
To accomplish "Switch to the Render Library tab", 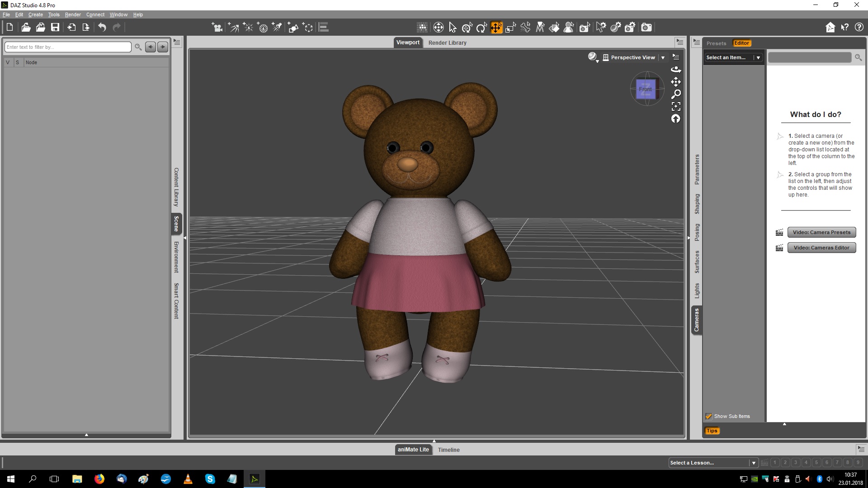I will coord(447,42).
